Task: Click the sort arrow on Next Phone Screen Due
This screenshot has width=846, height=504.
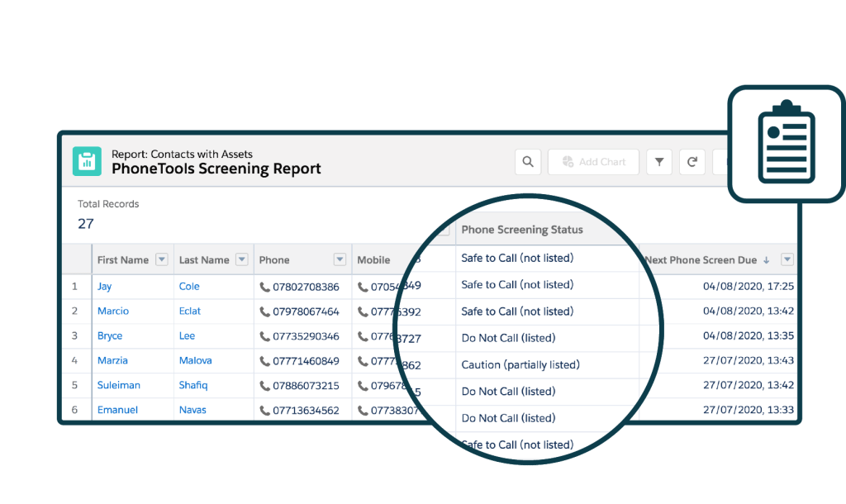Action: click(x=766, y=260)
